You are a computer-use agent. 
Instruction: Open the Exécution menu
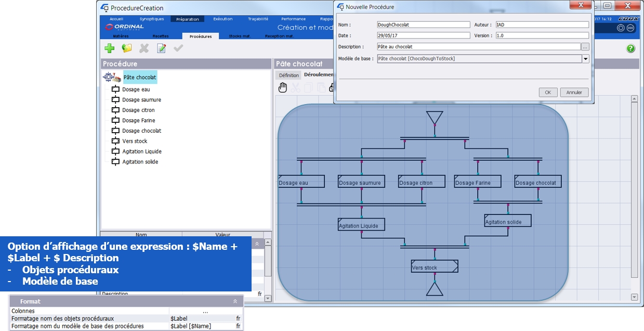coord(223,19)
